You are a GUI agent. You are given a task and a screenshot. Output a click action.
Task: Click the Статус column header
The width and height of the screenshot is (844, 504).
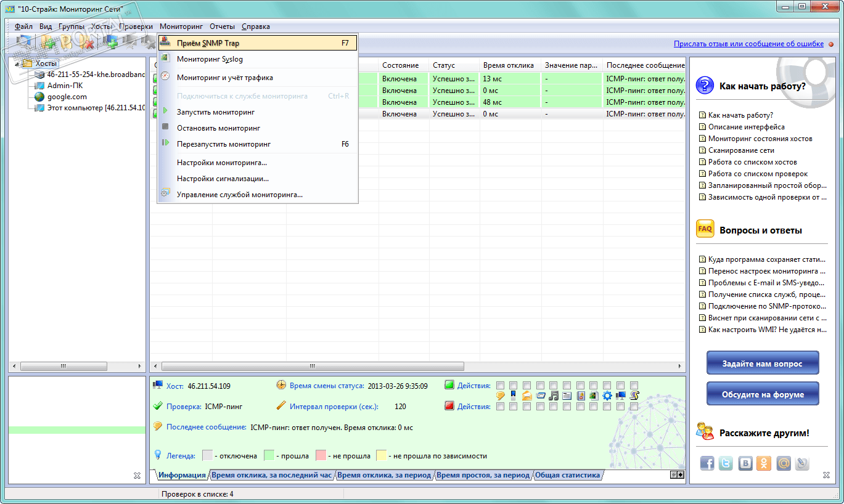(x=454, y=65)
